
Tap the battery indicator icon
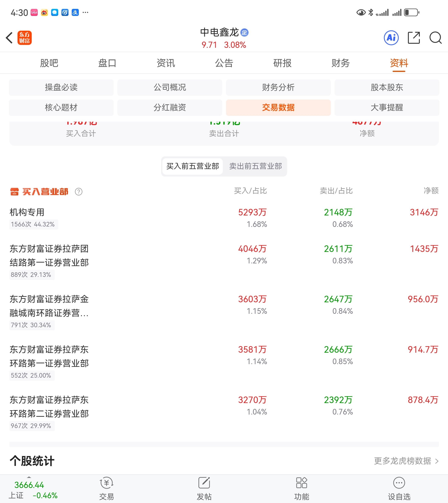412,12
